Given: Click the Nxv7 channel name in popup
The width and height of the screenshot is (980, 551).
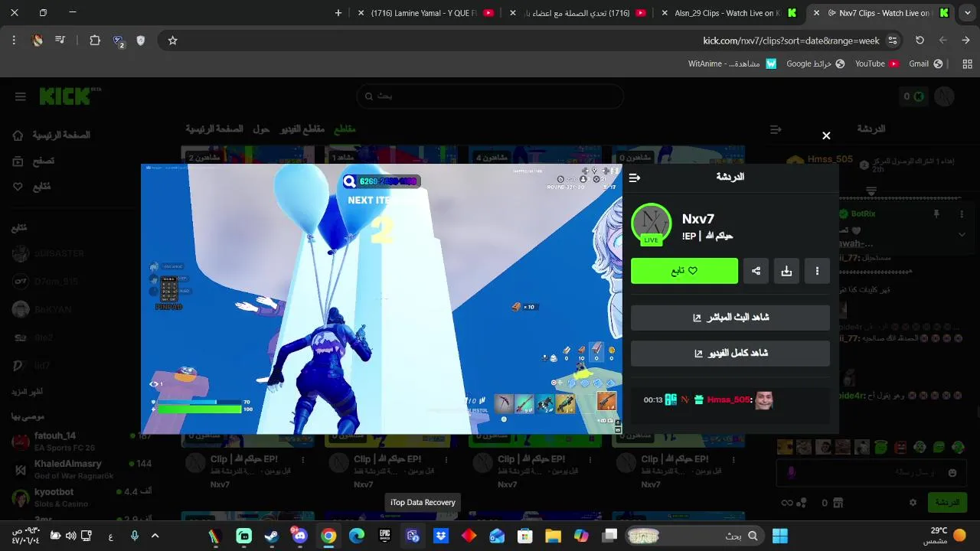Looking at the screenshot, I should (698, 219).
